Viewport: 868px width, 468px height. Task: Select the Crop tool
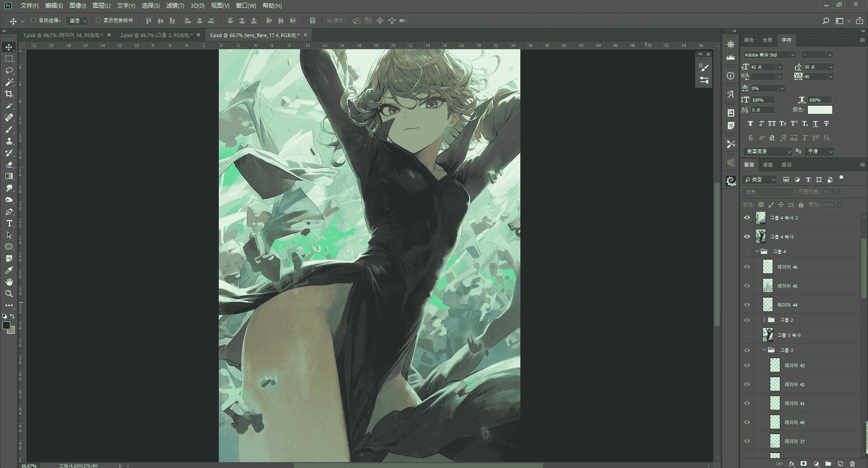point(9,94)
